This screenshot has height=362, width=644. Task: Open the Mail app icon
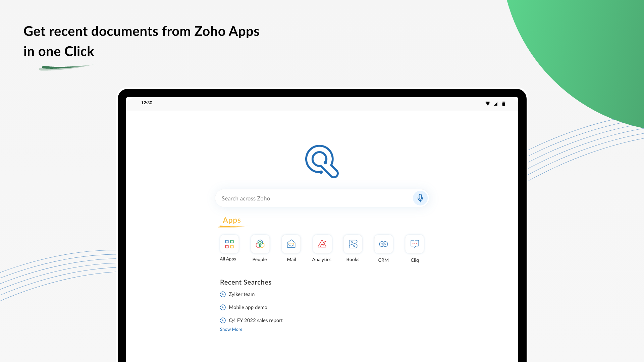pos(291,244)
